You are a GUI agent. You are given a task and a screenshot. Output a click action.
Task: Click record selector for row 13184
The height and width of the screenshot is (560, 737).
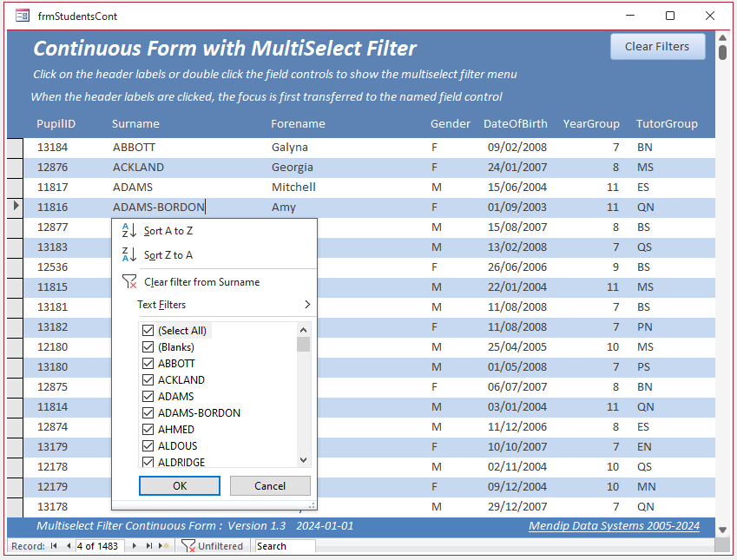tap(15, 148)
